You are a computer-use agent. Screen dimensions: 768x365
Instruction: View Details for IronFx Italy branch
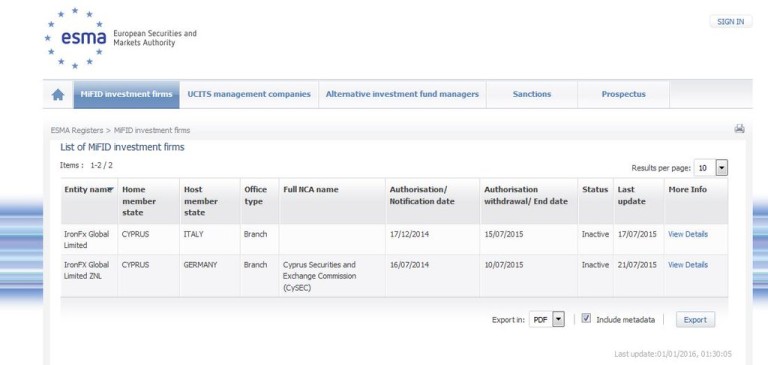(x=688, y=234)
